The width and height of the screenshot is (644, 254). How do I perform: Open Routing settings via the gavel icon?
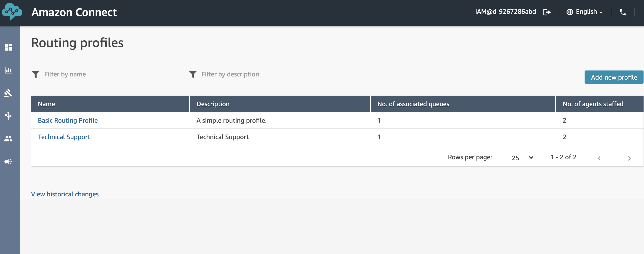tap(8, 93)
